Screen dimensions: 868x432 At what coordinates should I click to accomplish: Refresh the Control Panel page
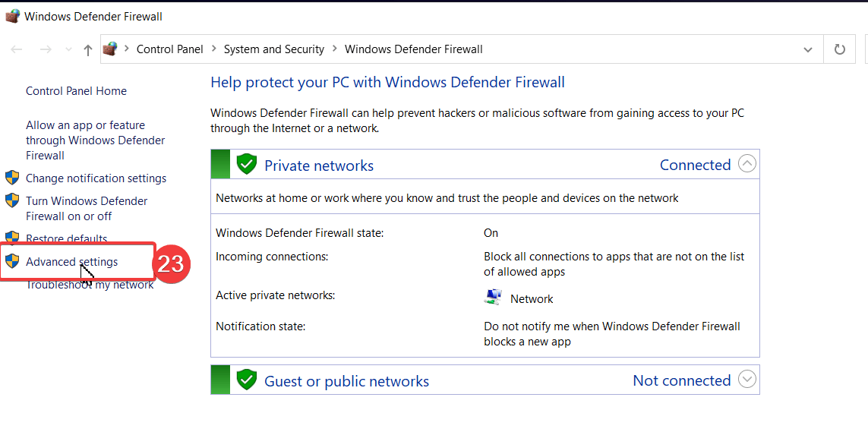(x=840, y=49)
